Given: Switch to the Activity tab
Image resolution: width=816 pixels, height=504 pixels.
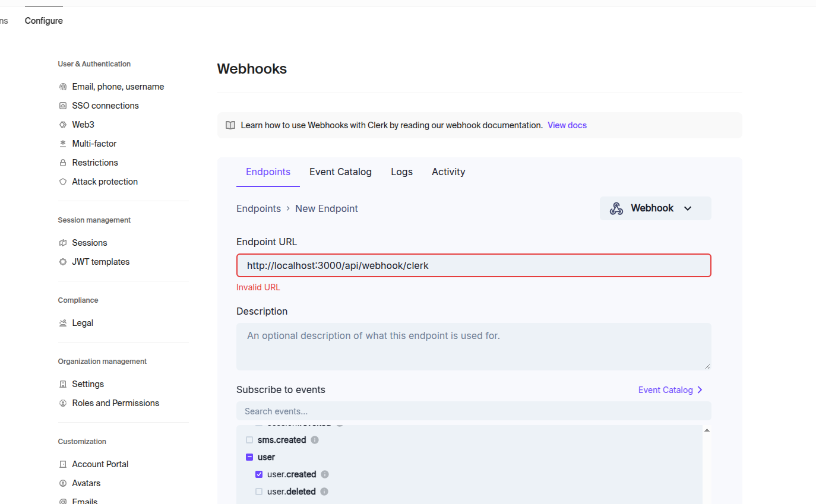Looking at the screenshot, I should (x=448, y=172).
